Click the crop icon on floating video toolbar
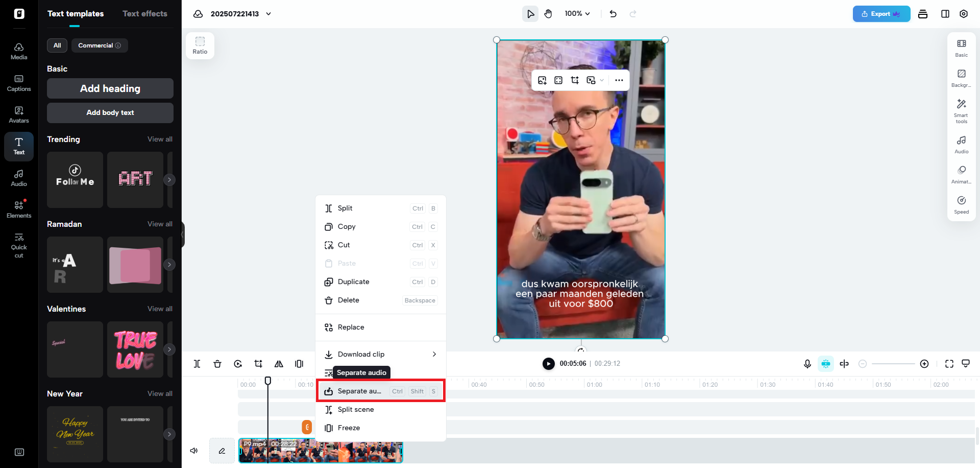The image size is (980, 468). [x=575, y=80]
